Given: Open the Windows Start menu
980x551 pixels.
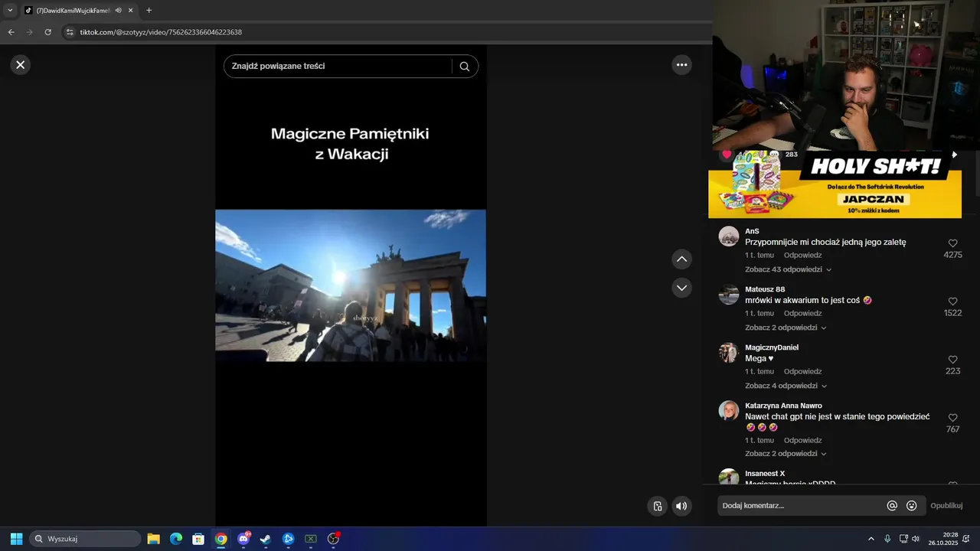Looking at the screenshot, I should pos(16,539).
